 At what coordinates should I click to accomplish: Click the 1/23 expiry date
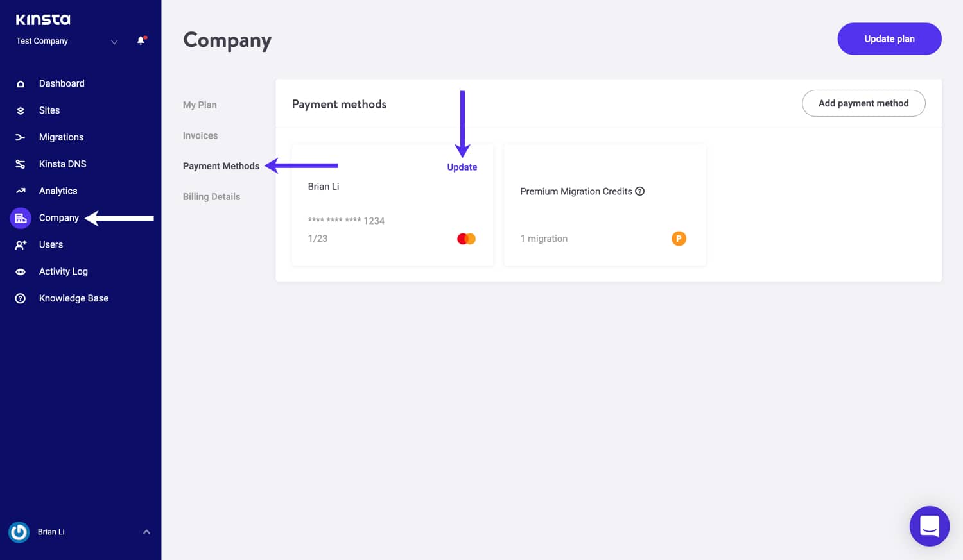318,239
